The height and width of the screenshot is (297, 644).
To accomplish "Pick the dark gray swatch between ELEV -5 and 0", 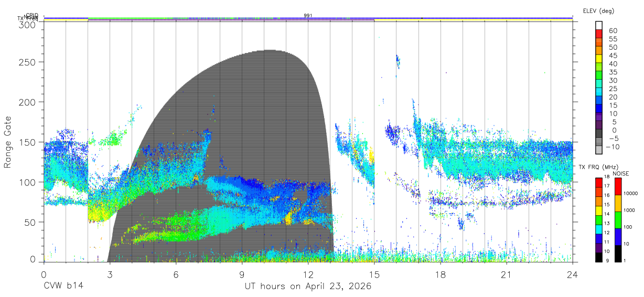I will [599, 134].
